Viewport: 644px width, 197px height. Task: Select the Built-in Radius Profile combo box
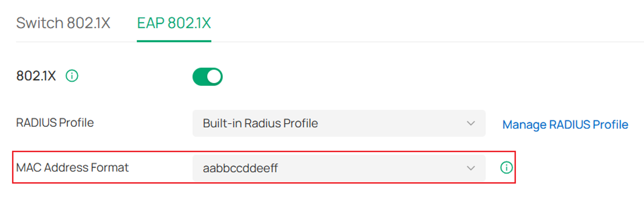point(339,123)
